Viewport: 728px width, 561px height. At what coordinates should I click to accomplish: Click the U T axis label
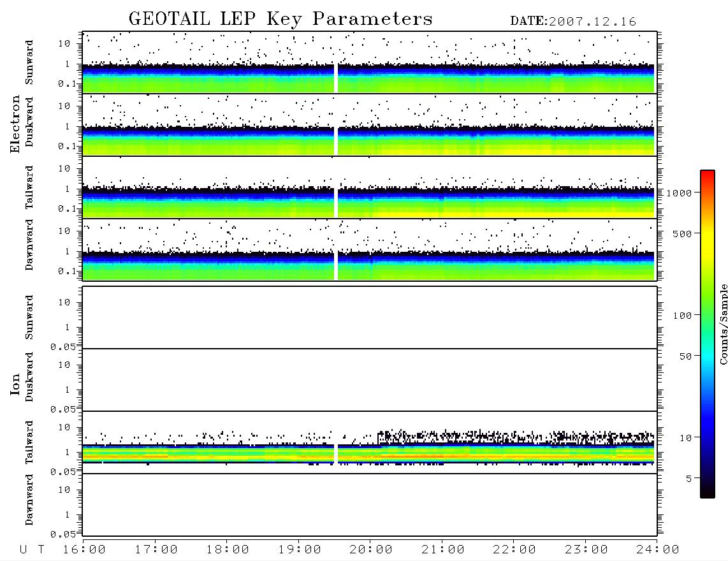click(32, 550)
